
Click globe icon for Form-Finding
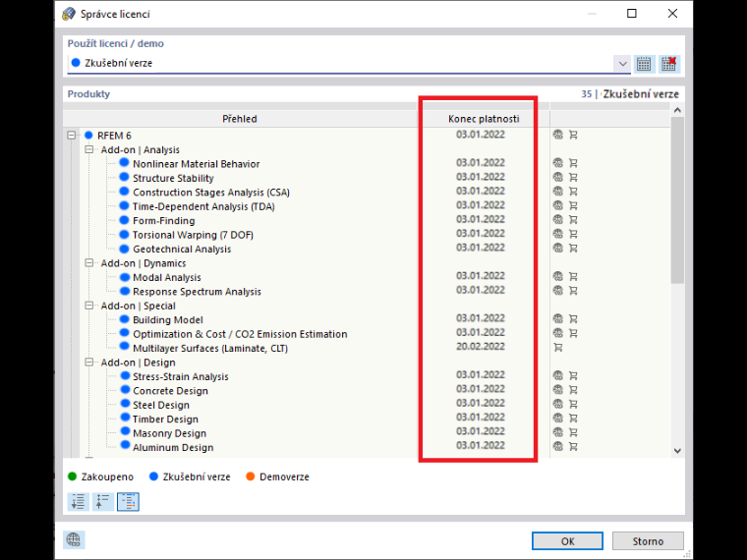tap(558, 220)
